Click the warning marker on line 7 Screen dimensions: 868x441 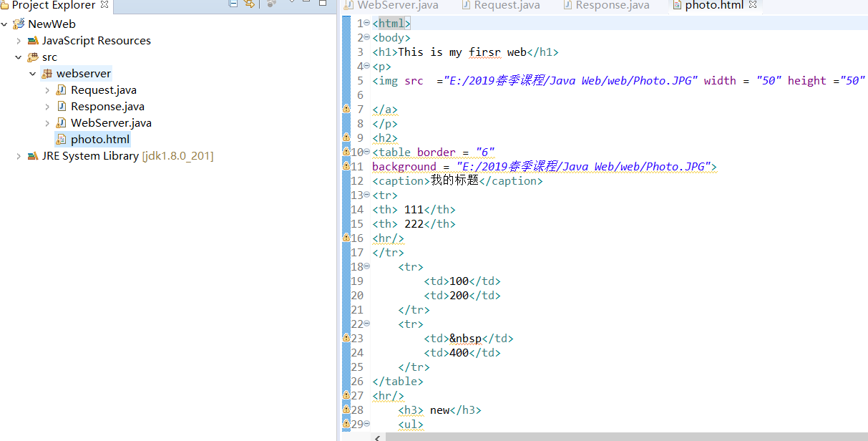pyautogui.click(x=346, y=109)
